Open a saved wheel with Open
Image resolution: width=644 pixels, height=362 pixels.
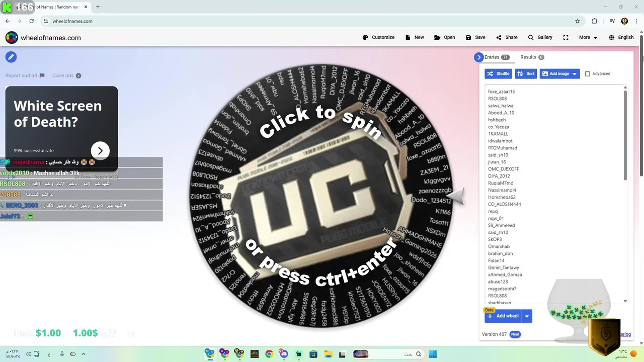pyautogui.click(x=444, y=37)
